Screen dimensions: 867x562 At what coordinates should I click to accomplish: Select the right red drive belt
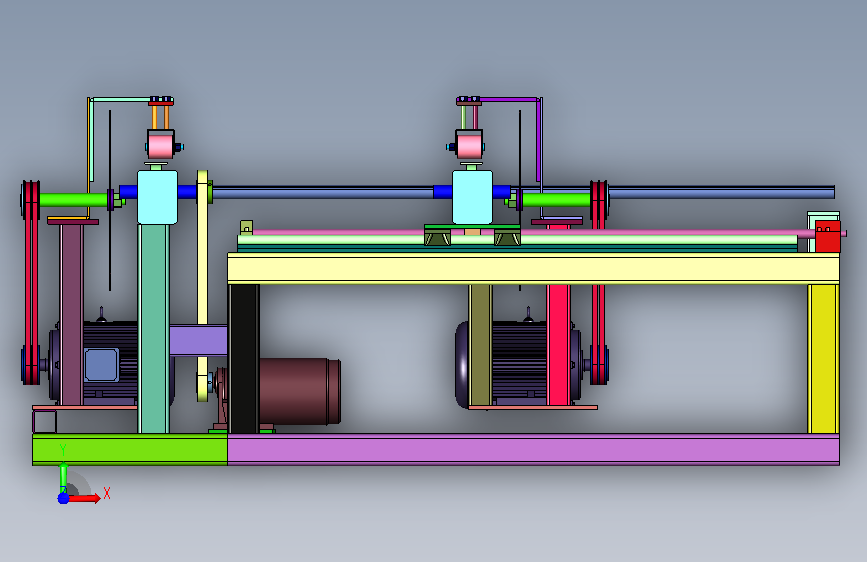pos(599,282)
